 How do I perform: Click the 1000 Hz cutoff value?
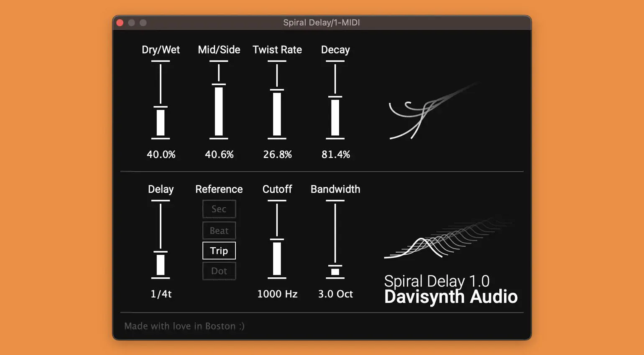(x=277, y=294)
